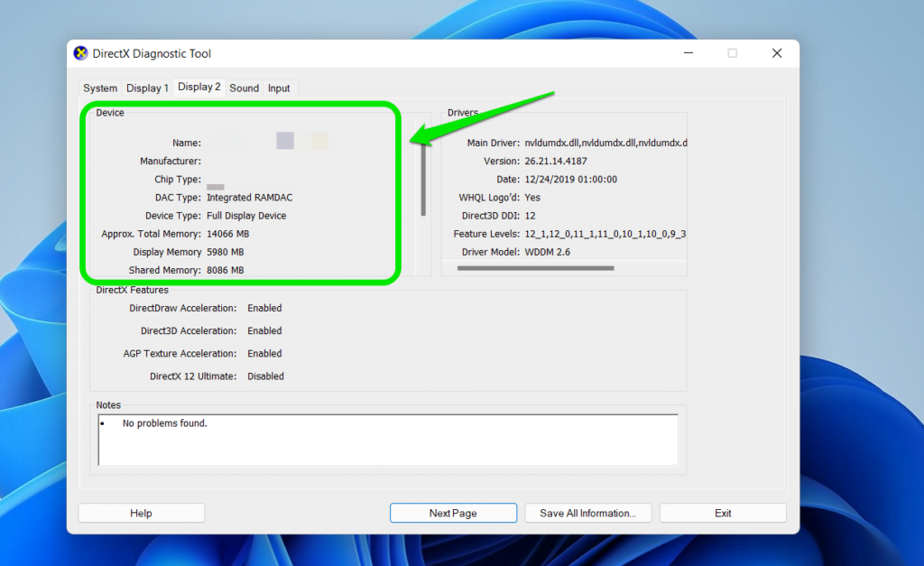Click the DirectDraw Acceleration Enabled status
The width and height of the screenshot is (924, 566).
click(264, 308)
